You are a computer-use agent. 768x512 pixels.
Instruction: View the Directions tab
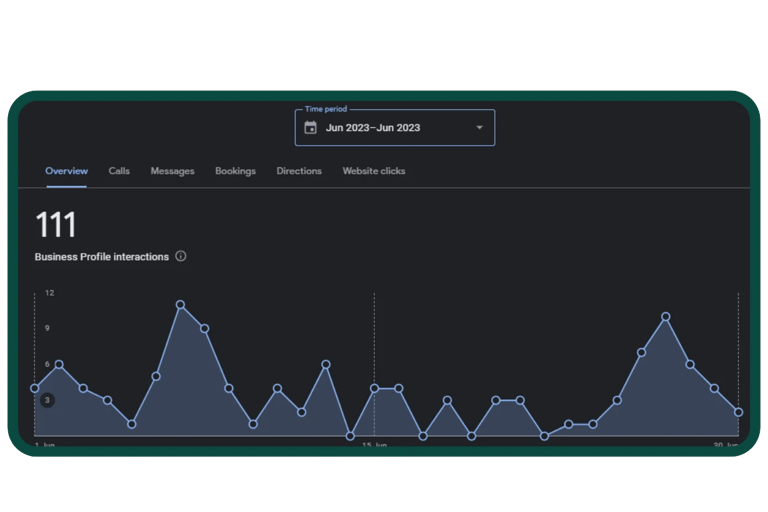(299, 171)
